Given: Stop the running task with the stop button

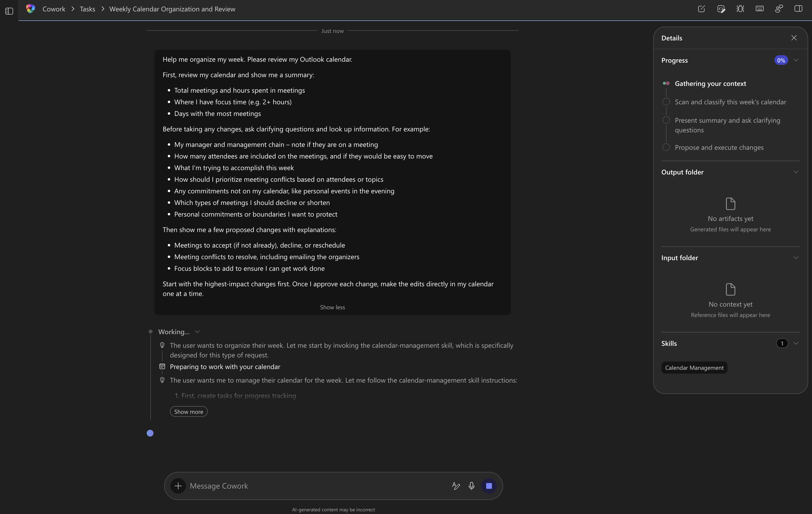Looking at the screenshot, I should click(489, 486).
